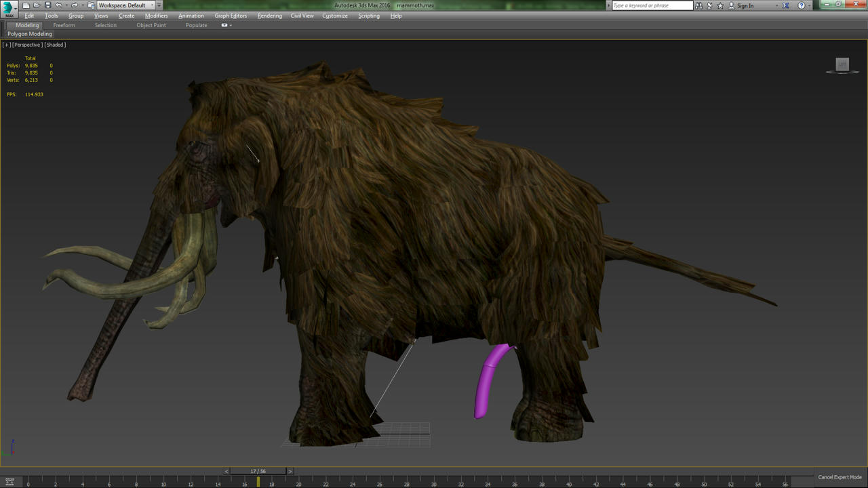868x488 pixels.
Task: Expand the InfoCenter search box arrow
Action: click(609, 5)
